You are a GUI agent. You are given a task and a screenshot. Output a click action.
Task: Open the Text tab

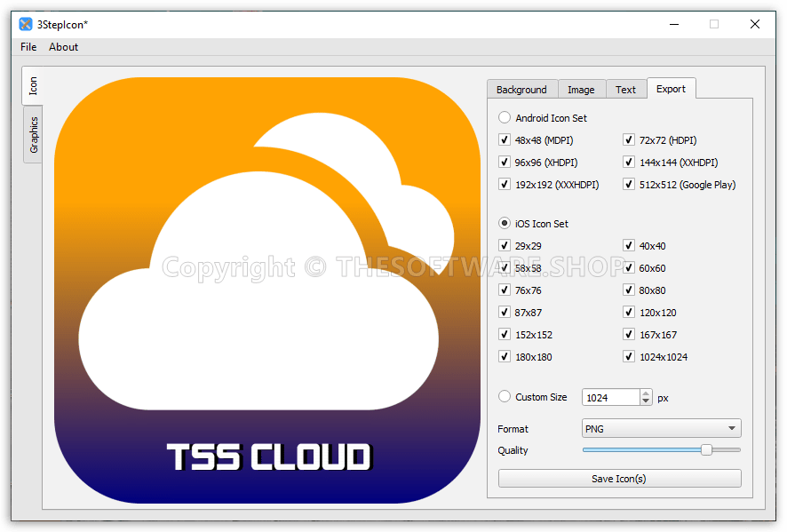626,90
